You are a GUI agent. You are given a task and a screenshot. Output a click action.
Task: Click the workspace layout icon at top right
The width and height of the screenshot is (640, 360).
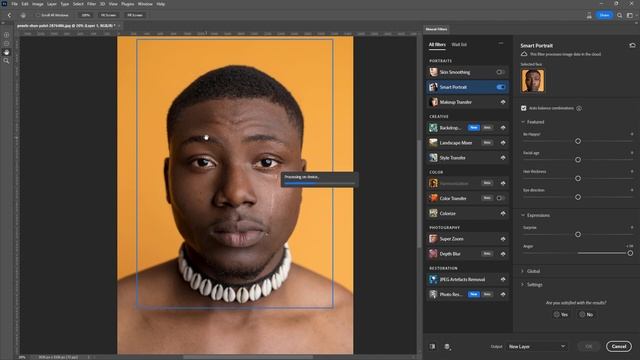point(630,15)
